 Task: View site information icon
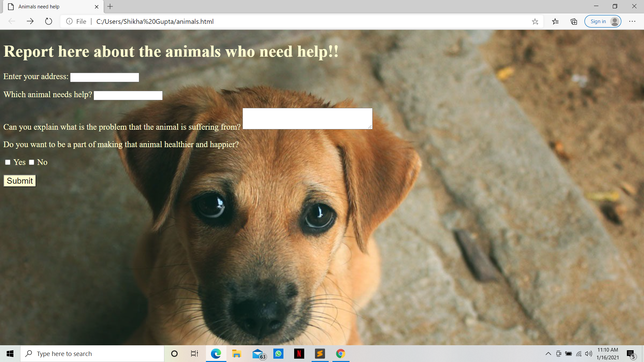point(69,21)
